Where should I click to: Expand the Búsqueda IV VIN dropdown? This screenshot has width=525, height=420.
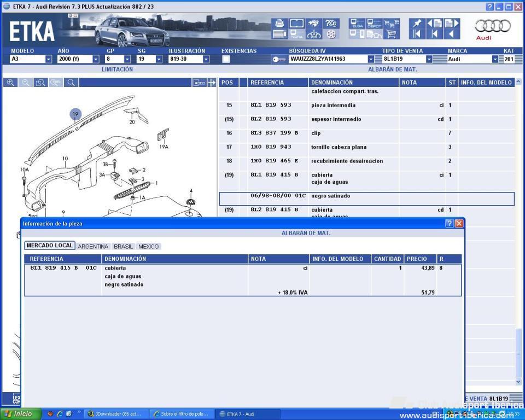pos(371,59)
